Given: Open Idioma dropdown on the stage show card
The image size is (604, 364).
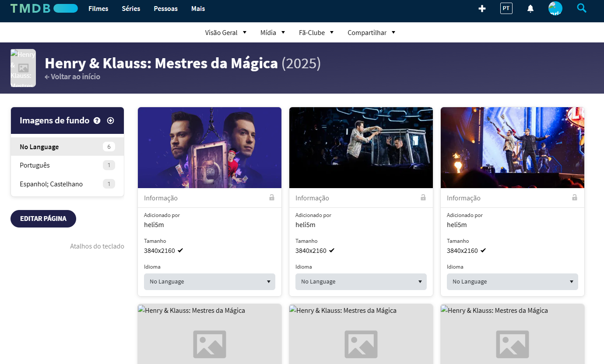Looking at the screenshot, I should 513,282.
